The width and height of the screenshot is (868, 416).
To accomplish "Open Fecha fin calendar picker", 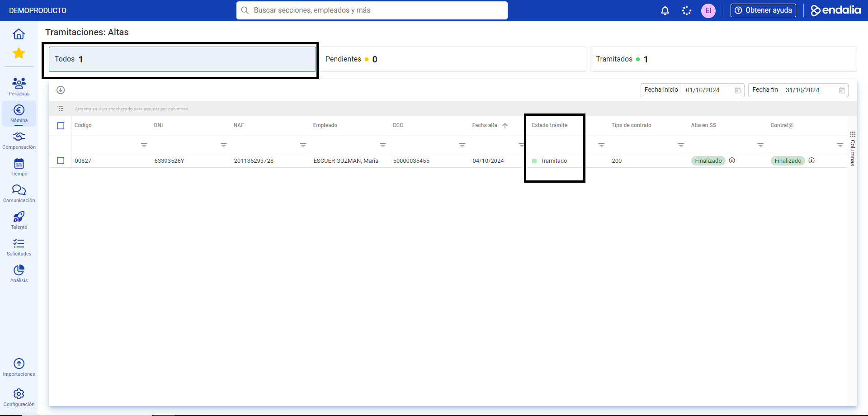I will (842, 90).
